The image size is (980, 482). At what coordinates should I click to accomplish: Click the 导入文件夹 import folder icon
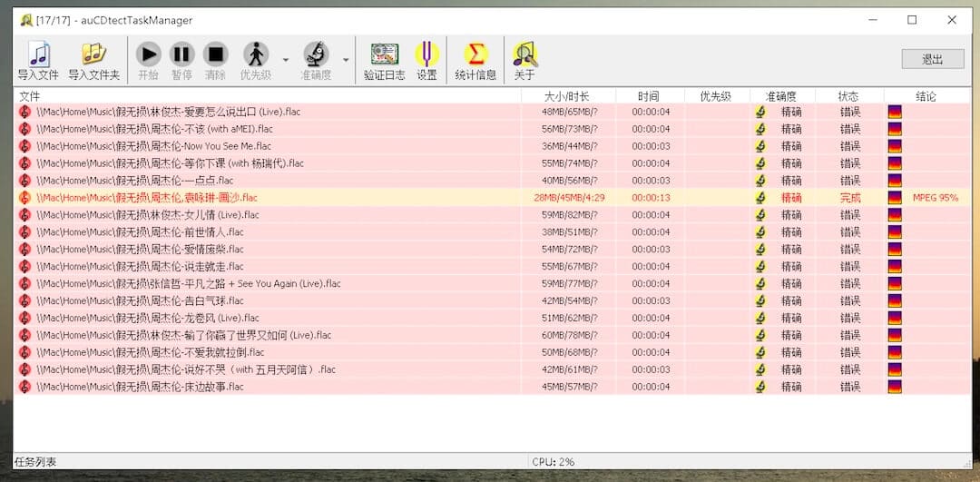tap(93, 55)
